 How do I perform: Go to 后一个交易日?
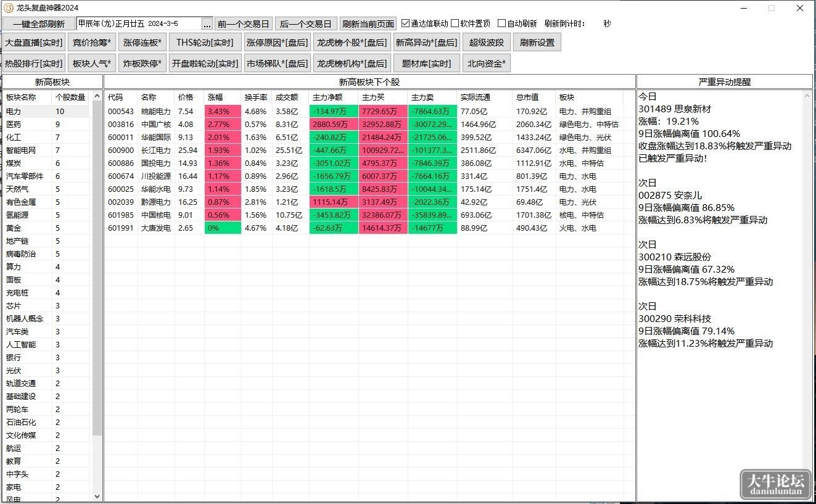(x=306, y=24)
